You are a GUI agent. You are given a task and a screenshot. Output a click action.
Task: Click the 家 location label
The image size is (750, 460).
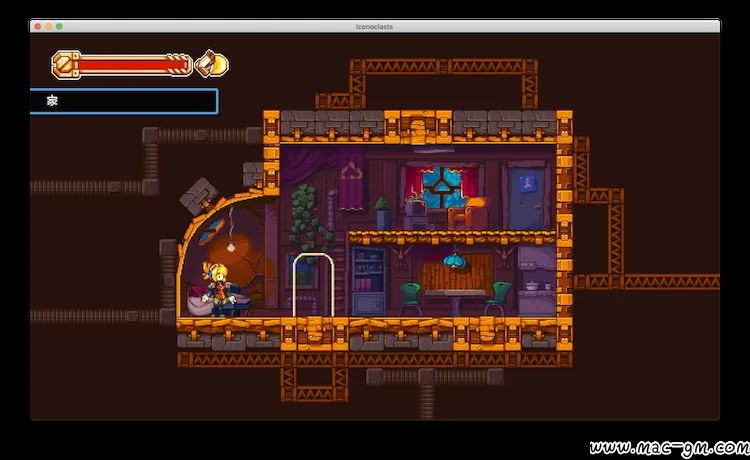pyautogui.click(x=52, y=100)
